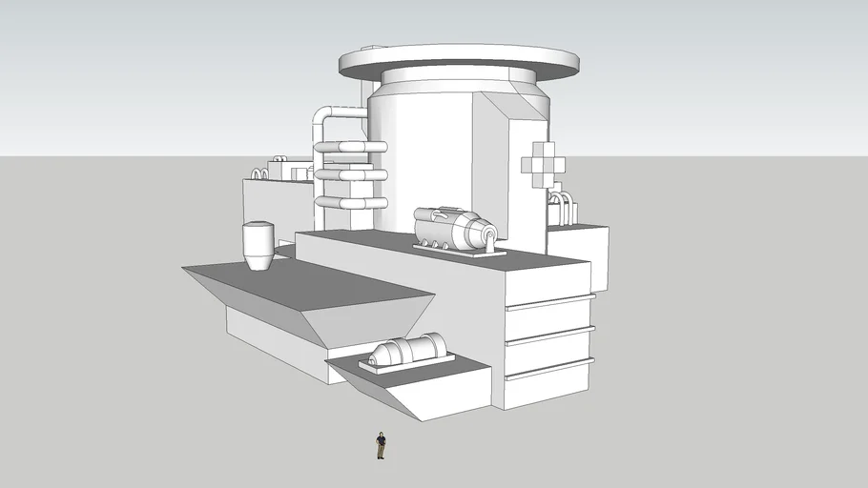This screenshot has width=868, height=488.
Task: Click the bottom horizontal slab on right block
Action: [x=549, y=365]
